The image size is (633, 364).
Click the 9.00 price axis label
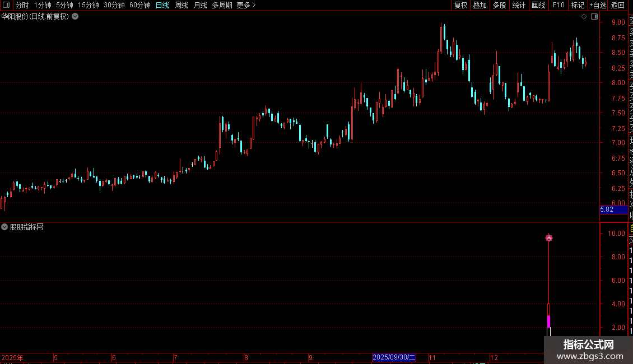(618, 22)
